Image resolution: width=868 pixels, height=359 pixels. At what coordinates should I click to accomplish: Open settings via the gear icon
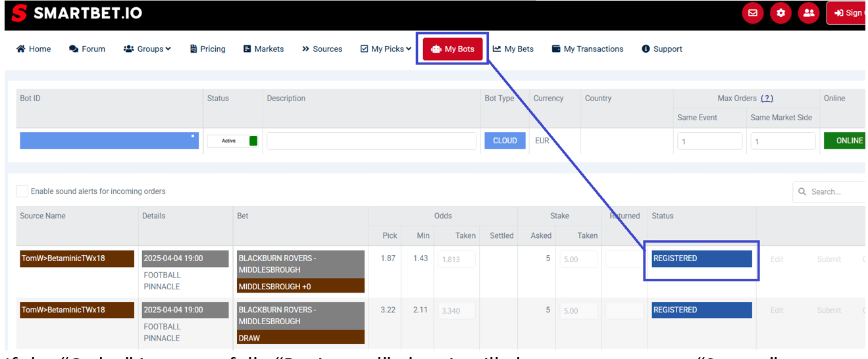click(780, 12)
